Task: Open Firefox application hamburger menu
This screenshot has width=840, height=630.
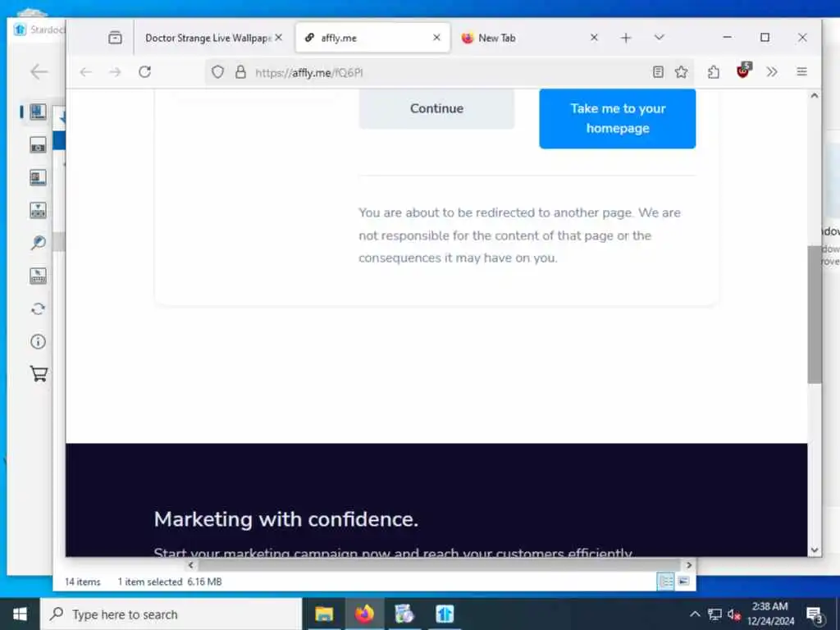Action: tap(801, 72)
